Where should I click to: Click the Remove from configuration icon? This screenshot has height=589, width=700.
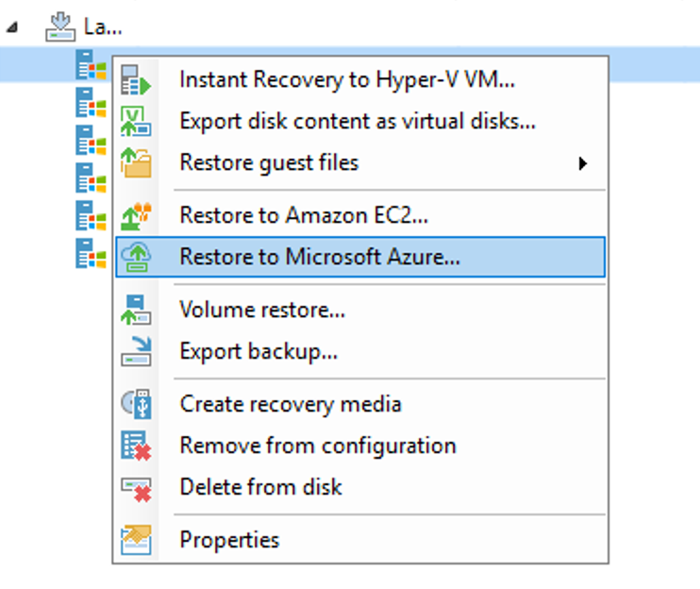click(137, 446)
